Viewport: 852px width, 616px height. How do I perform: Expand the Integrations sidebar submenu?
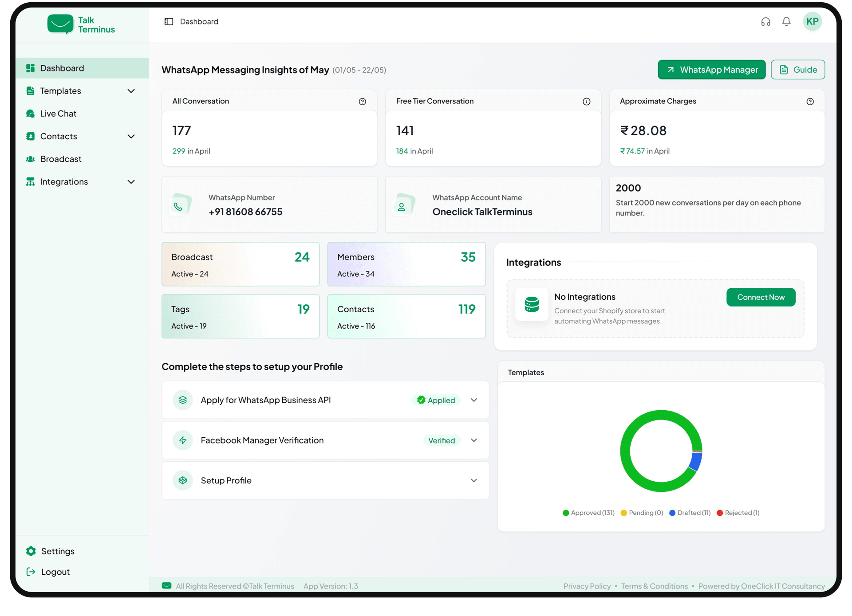pos(131,182)
